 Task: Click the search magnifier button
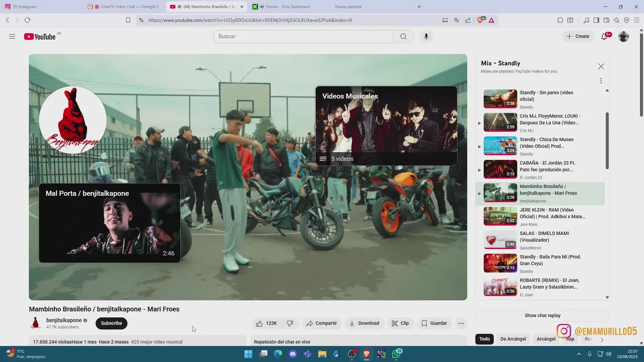(x=404, y=36)
